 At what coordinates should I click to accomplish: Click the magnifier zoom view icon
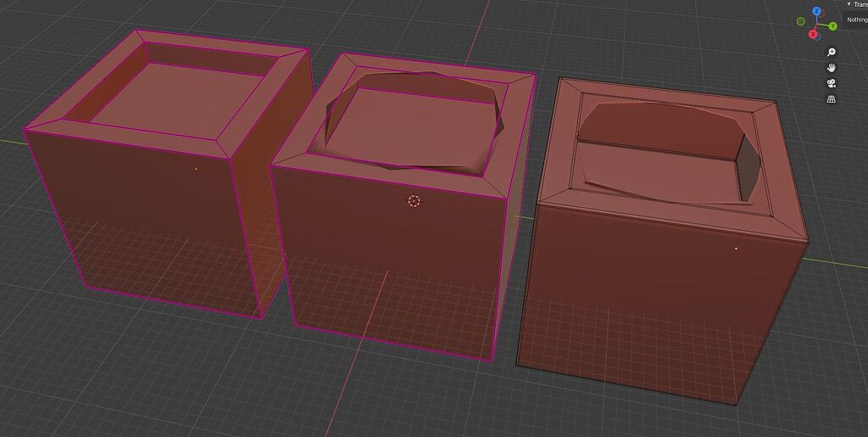click(831, 52)
